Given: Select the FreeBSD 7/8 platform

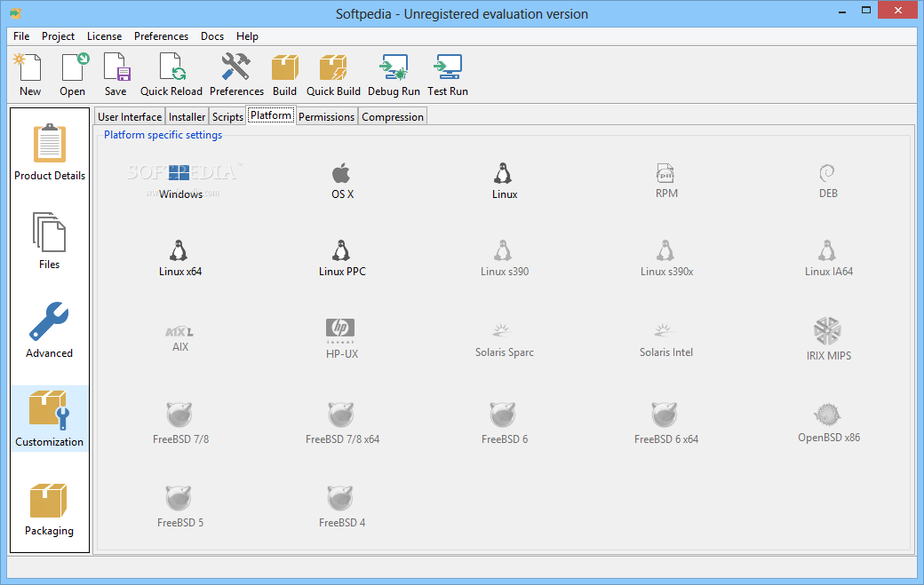Looking at the screenshot, I should (180, 423).
